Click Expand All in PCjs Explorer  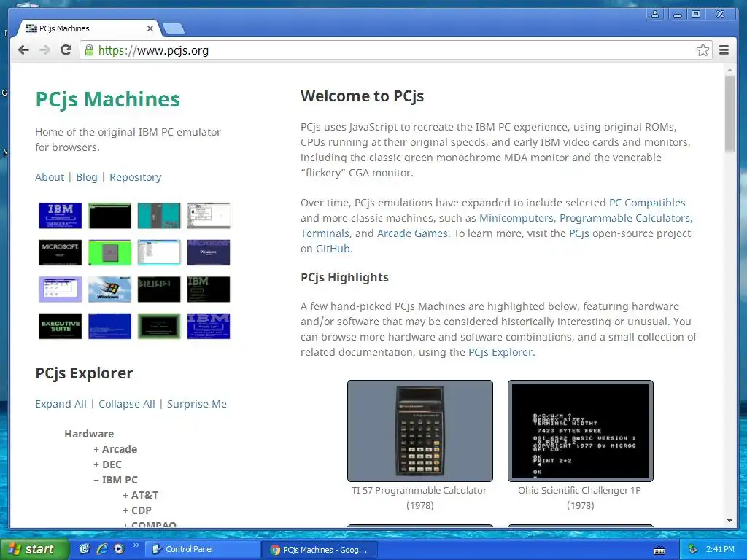pyautogui.click(x=61, y=404)
